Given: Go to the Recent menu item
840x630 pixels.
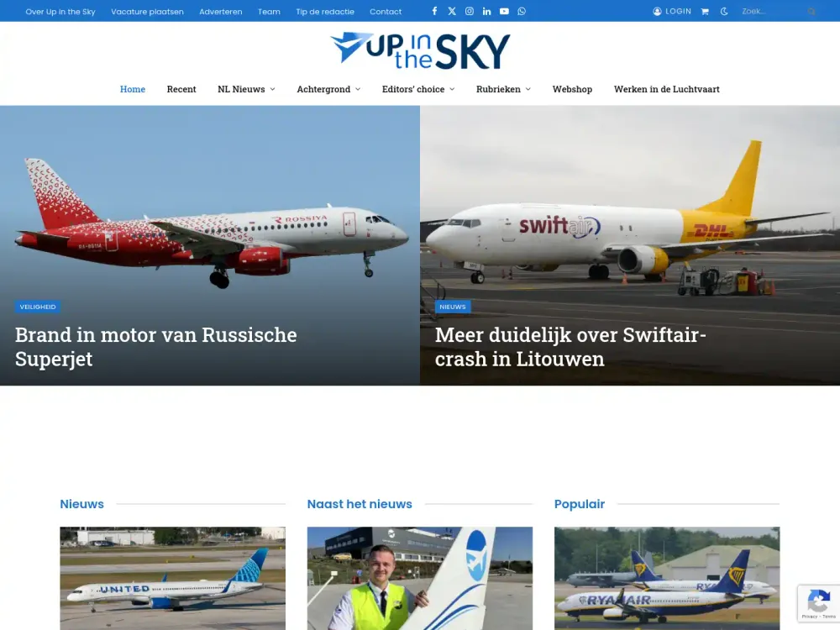Looking at the screenshot, I should point(181,89).
